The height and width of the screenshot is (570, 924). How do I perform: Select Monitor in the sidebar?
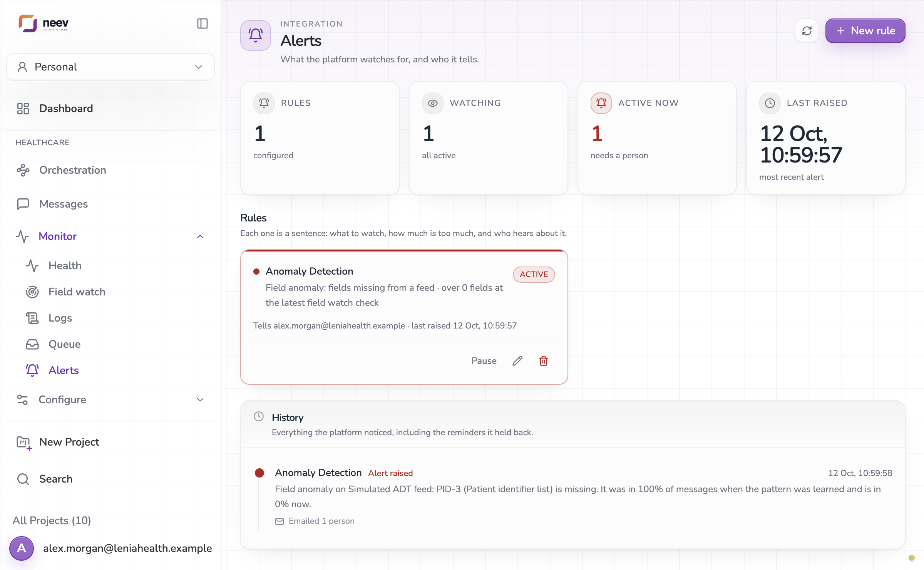point(58,236)
